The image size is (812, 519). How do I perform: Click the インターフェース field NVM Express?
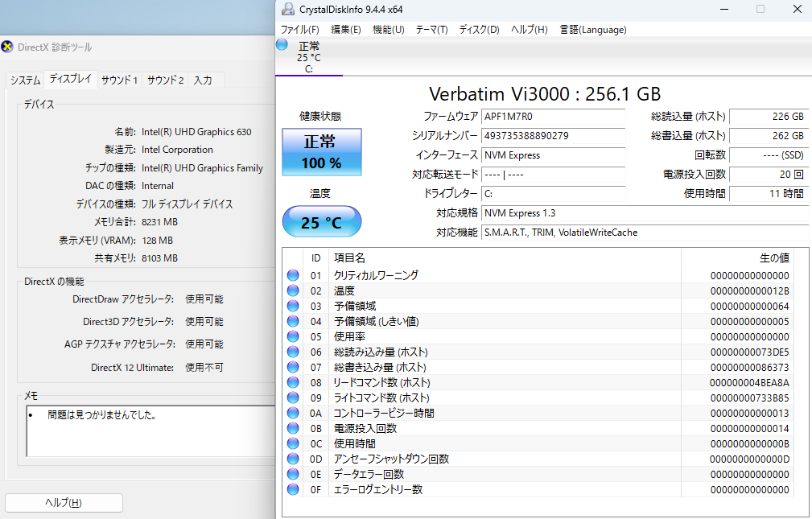pos(553,154)
